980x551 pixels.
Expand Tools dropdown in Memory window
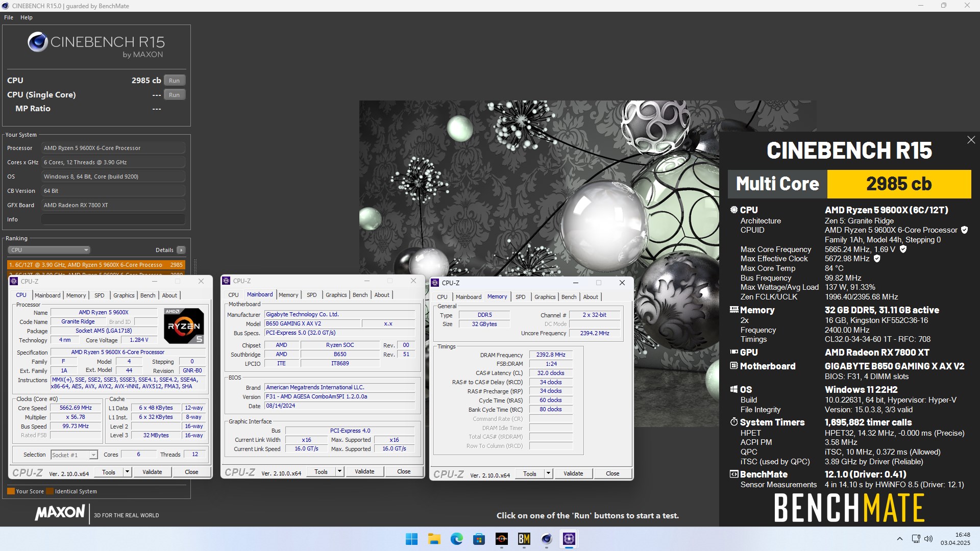[548, 473]
